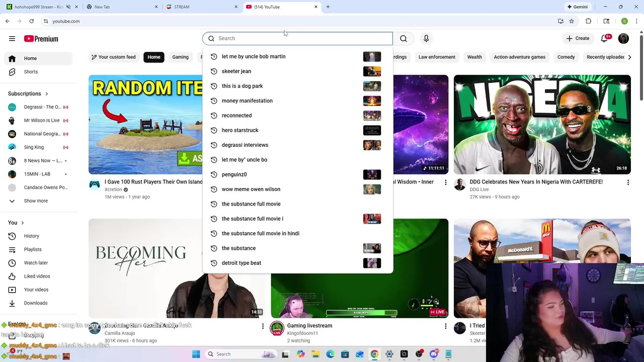Show more category chips with right arrow

pyautogui.click(x=629, y=57)
